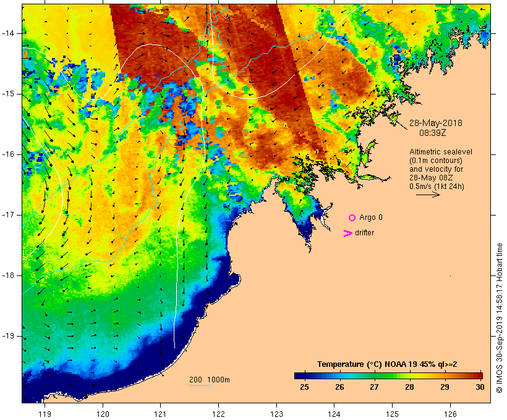
Task: Click the magenta drifter arrow legend marker
Action: [x=347, y=233]
